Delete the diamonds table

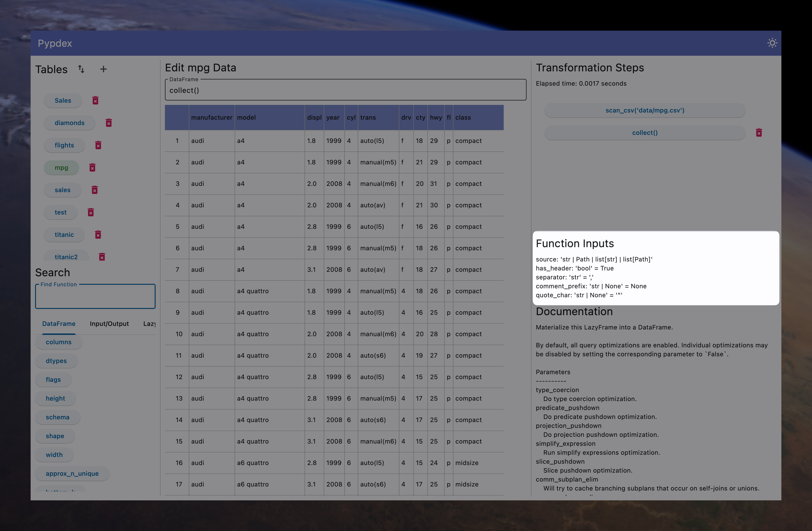coord(109,123)
